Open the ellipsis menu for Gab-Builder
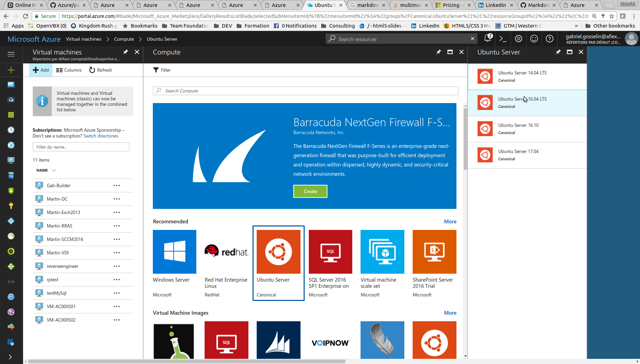 (117, 185)
